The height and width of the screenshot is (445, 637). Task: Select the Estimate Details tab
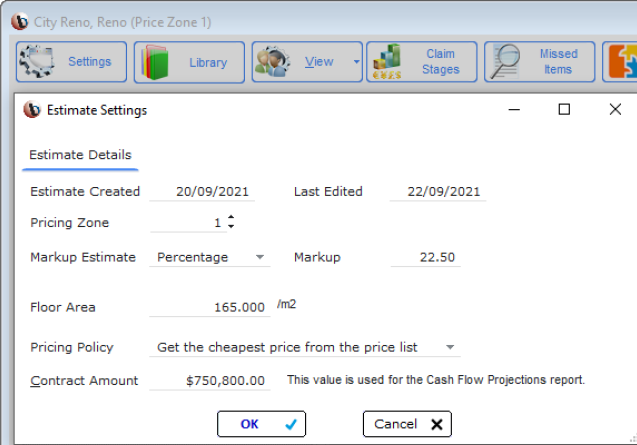(80, 155)
